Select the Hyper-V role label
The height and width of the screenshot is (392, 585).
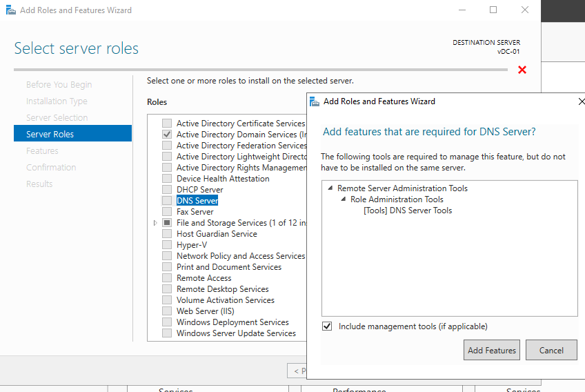coord(192,245)
